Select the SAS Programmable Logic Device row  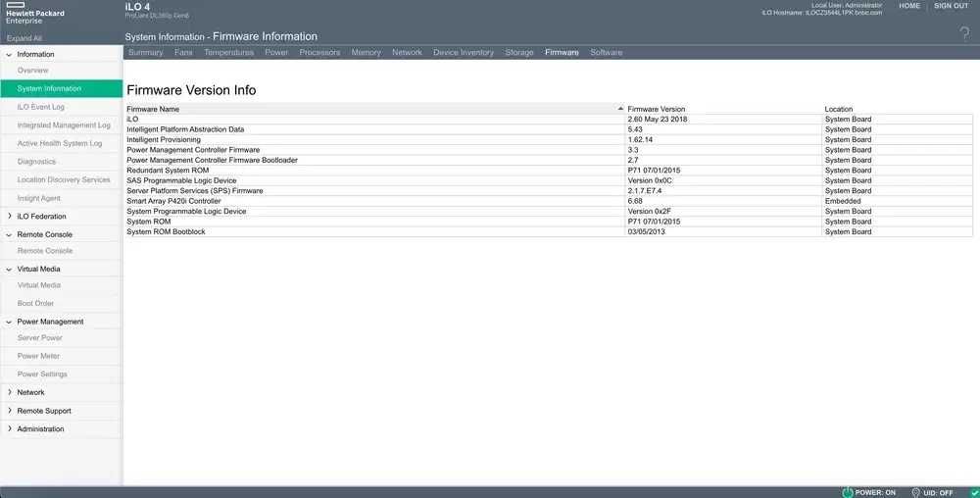coord(549,180)
